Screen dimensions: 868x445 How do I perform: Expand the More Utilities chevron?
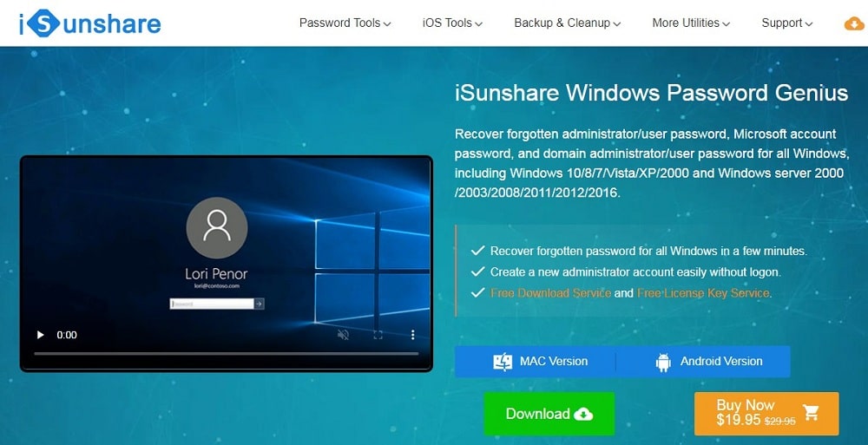click(726, 24)
